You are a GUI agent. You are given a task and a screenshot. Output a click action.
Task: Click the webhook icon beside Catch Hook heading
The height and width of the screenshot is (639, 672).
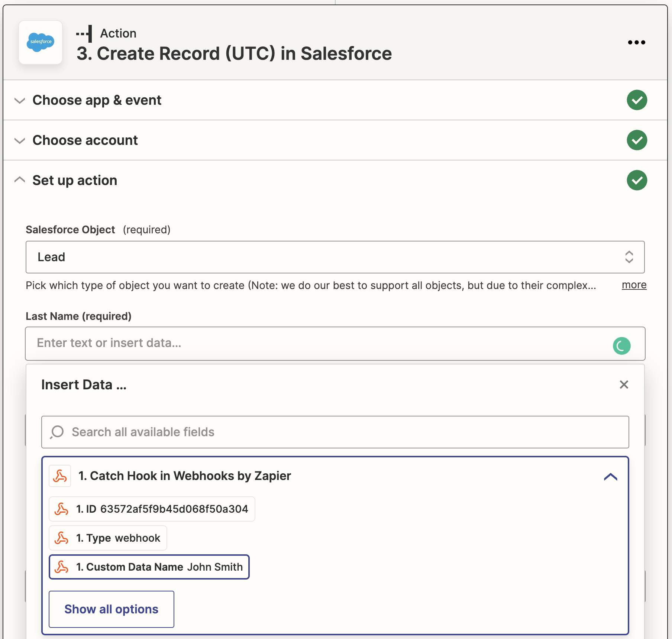60,476
